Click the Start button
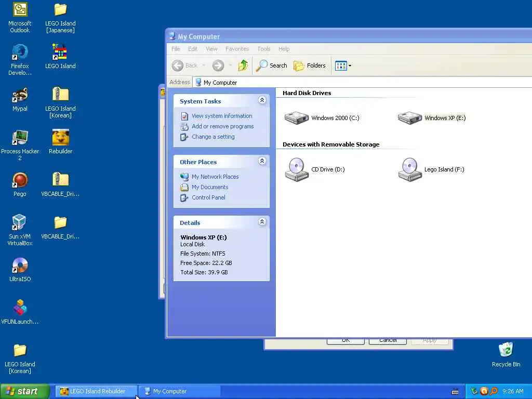The image size is (532, 399). [25, 391]
